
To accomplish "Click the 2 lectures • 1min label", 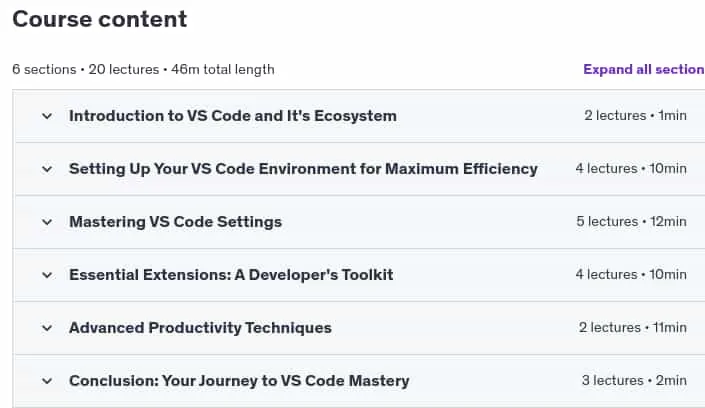I will (x=635, y=116).
